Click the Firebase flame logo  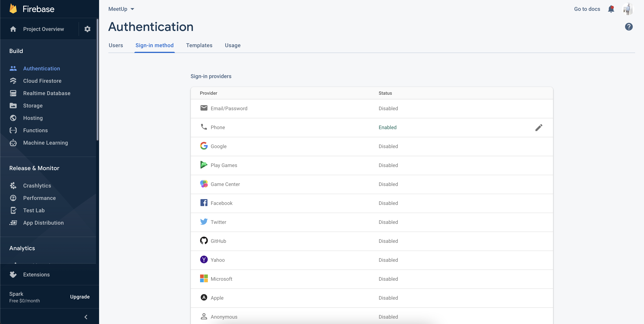click(x=13, y=9)
